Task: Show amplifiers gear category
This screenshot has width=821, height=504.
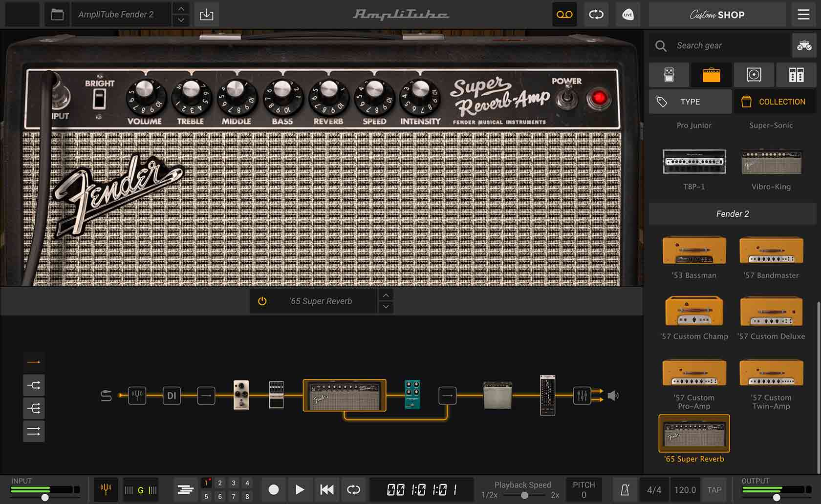Action: point(711,75)
